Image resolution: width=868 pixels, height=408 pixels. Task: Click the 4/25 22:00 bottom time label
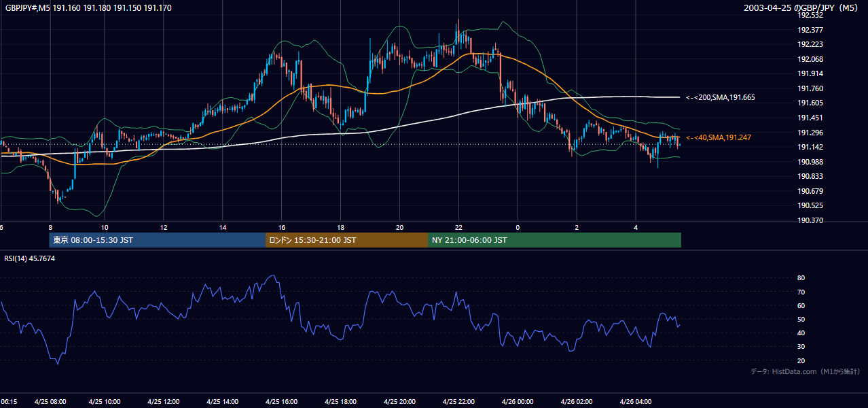click(458, 402)
